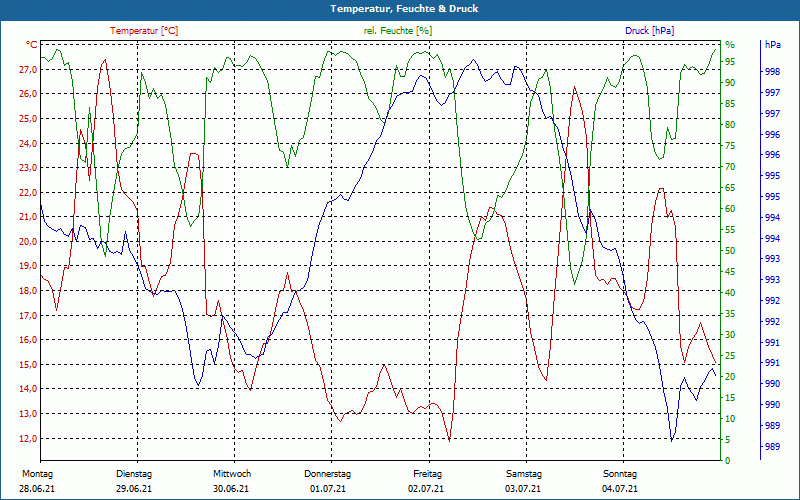
Task: Select the green "rel. Feuchte [%]" legend label
Action: click(x=397, y=31)
